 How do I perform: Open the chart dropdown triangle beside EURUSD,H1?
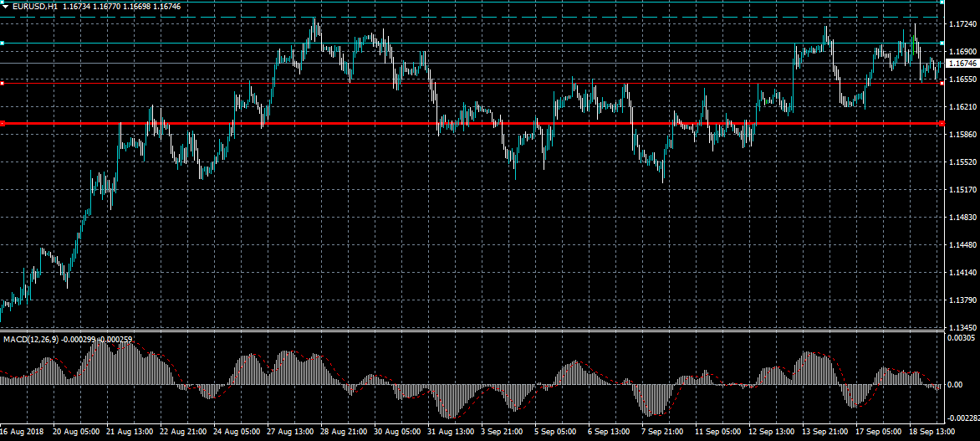pyautogui.click(x=6, y=6)
